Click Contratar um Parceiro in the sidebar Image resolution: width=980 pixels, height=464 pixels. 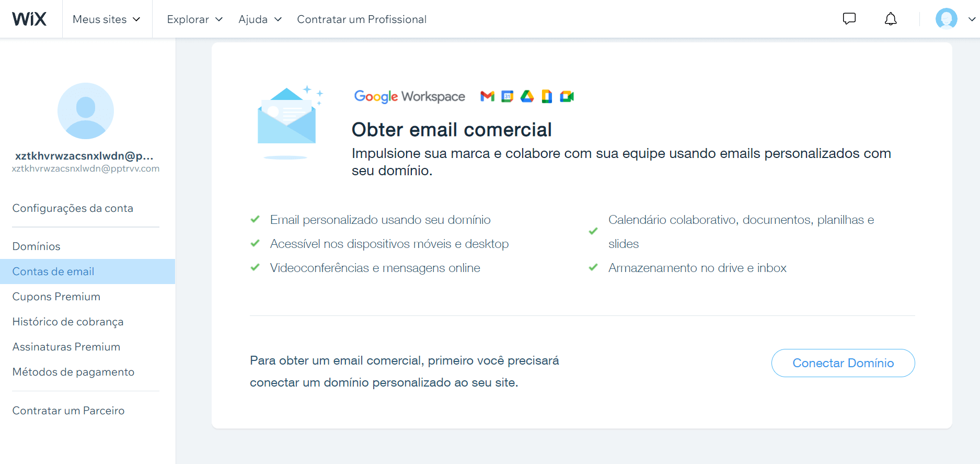(x=68, y=411)
